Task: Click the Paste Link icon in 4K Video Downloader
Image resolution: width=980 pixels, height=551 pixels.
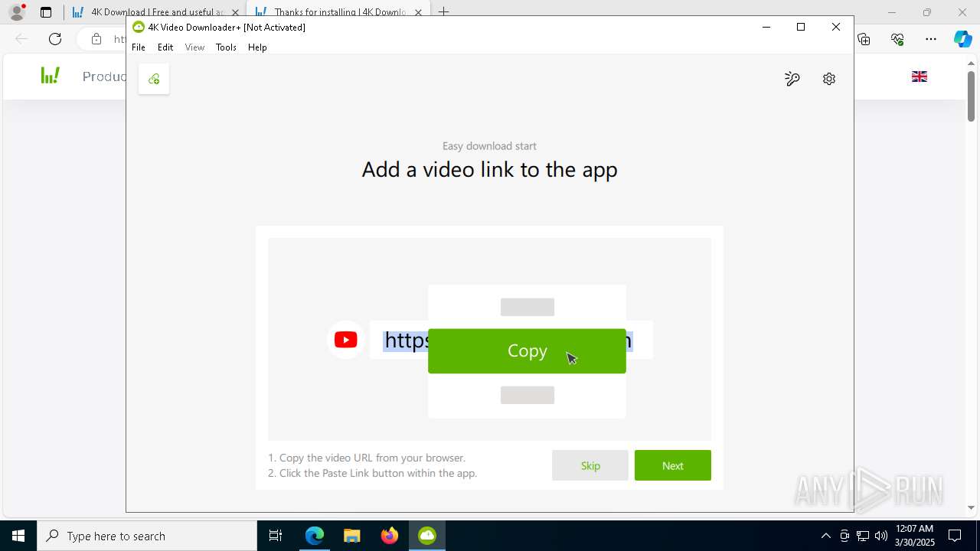Action: pos(154,79)
